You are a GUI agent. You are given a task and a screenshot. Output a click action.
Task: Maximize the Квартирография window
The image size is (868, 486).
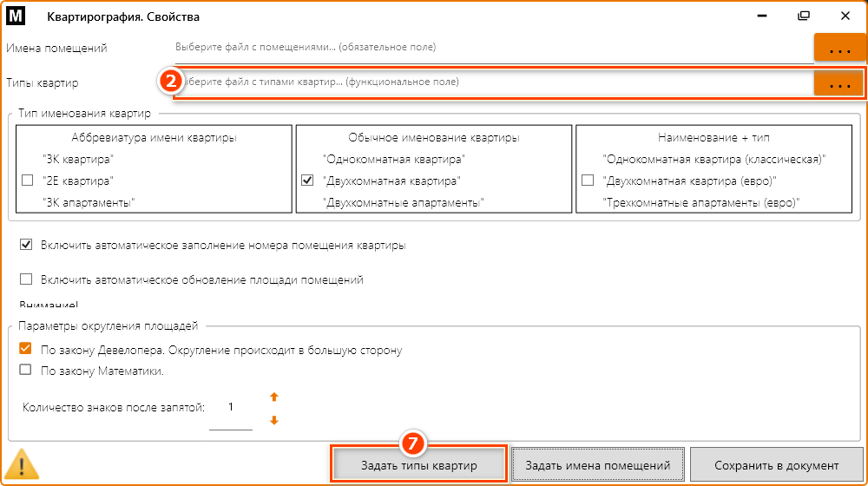[804, 16]
